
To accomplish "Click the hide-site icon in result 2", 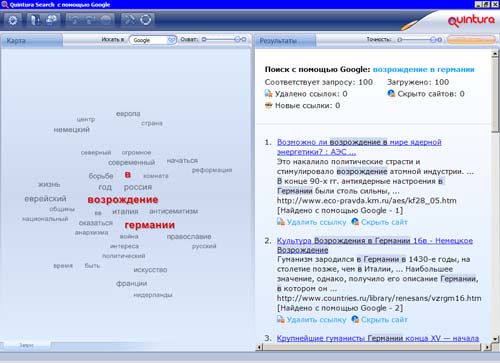I will coord(355,319).
